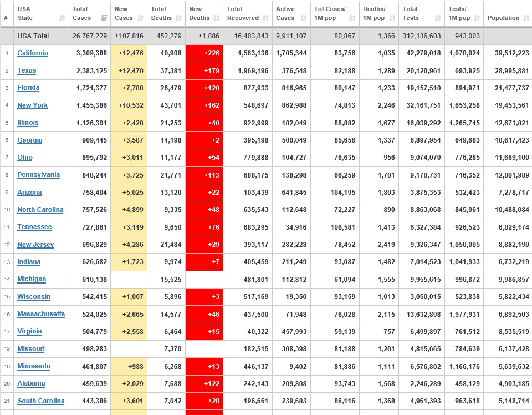Open the Massachusetts link

pos(41,314)
